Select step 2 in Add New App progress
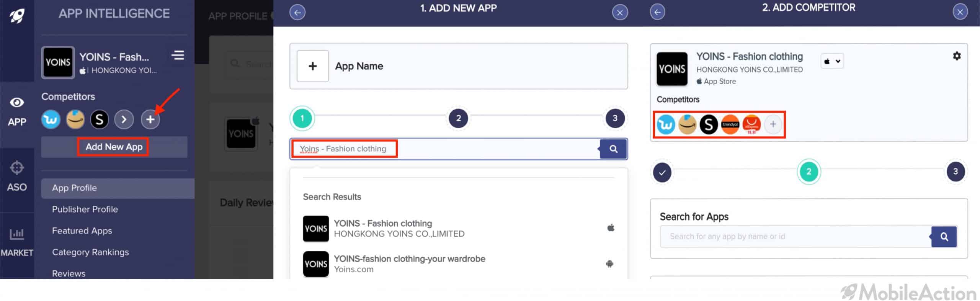 459,118
